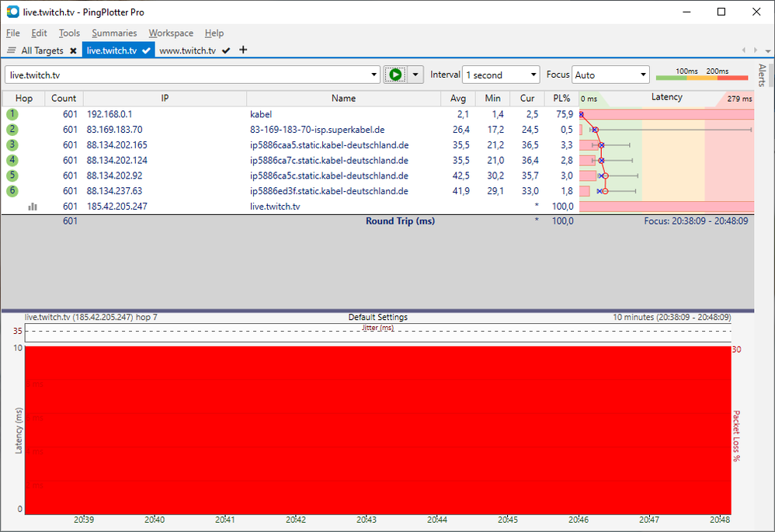The image size is (775, 532).
Task: Click the PingPlotter app icon in title bar
Action: tap(13, 12)
